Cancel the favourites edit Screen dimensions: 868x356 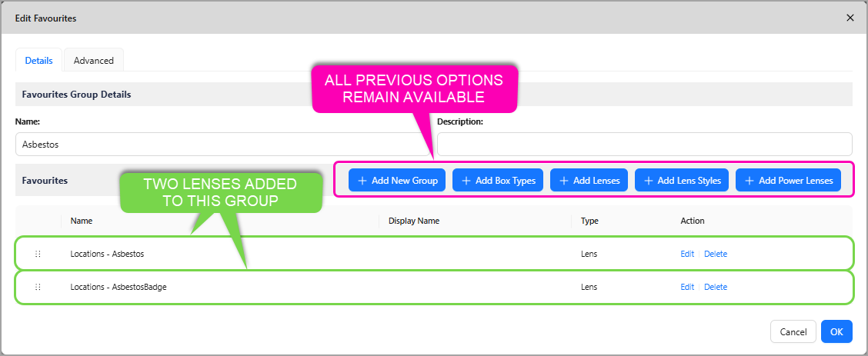point(793,331)
